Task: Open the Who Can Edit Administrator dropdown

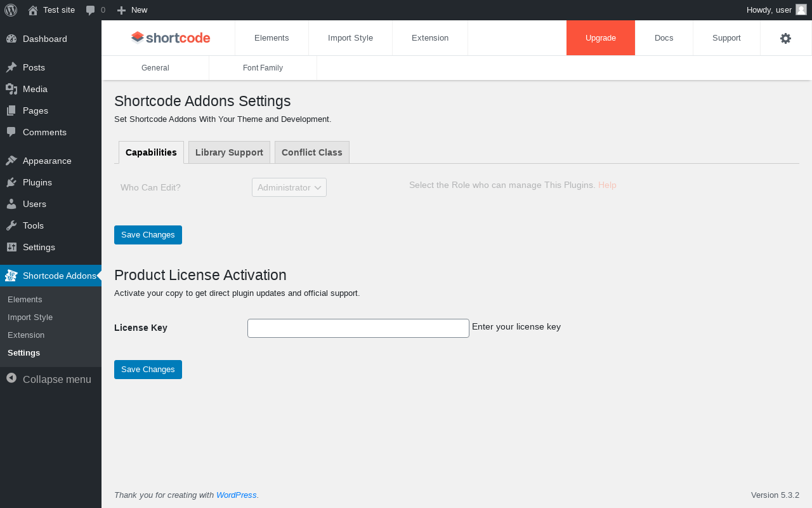Action: (289, 187)
